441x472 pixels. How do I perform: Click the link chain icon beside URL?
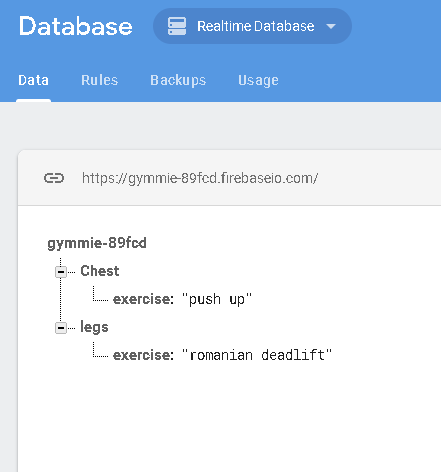[54, 178]
